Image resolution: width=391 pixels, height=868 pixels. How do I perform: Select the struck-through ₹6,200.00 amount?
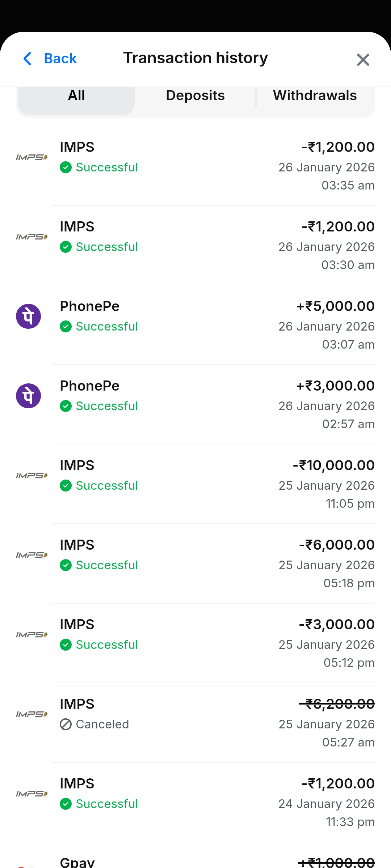[x=337, y=704]
